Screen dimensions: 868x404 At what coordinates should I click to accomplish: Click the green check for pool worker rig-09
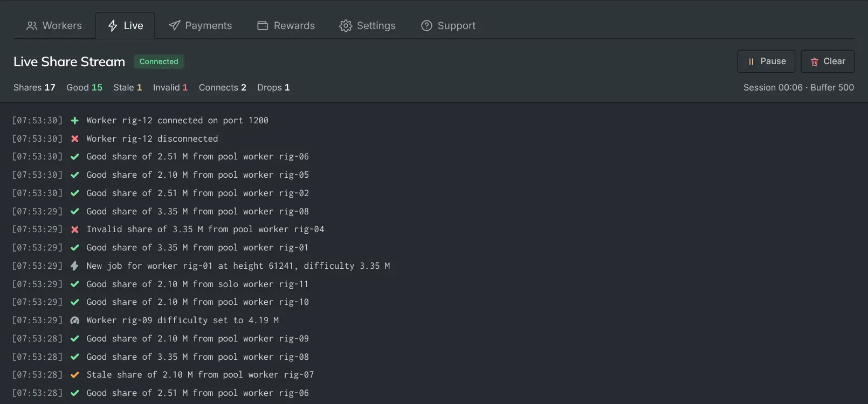[75, 339]
